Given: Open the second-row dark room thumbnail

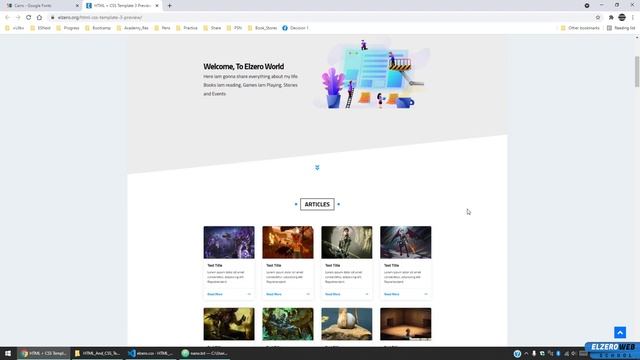Looking at the screenshot, I should [405, 324].
